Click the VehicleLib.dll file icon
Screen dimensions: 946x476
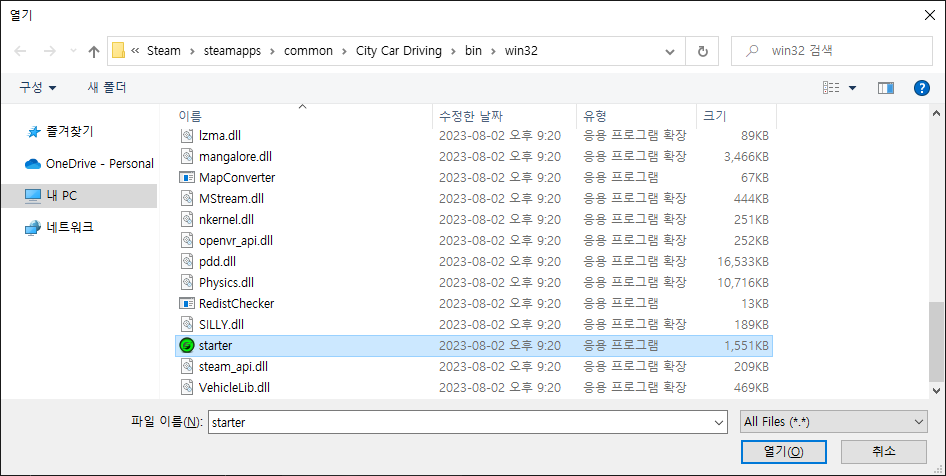pos(187,387)
